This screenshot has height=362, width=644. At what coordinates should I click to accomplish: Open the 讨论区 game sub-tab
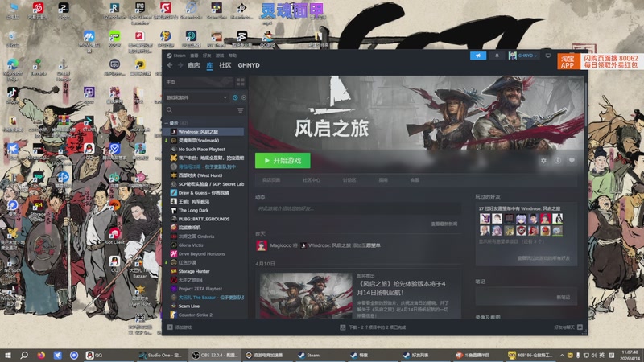349,179
